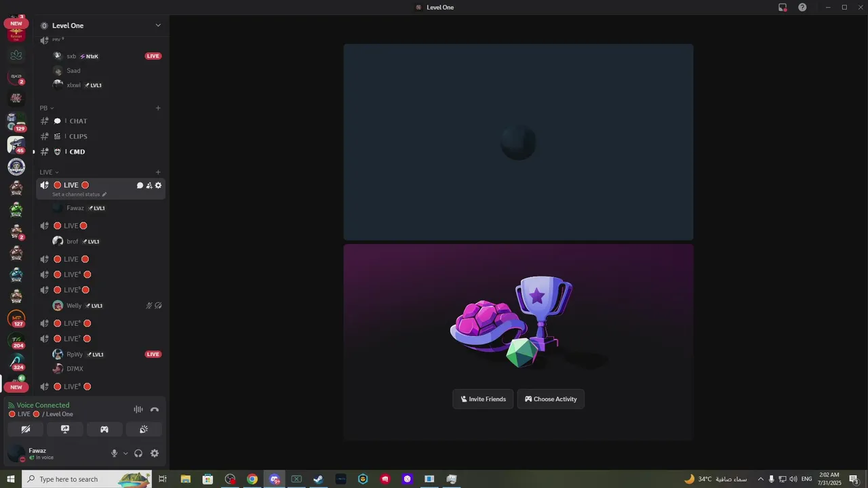The width and height of the screenshot is (868, 488).
Task: Join the LIVE voice channel containing brof
Action: pos(100,226)
